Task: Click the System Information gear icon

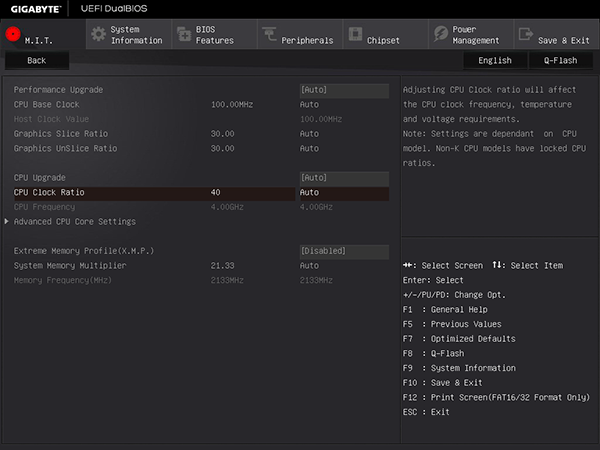Action: [98, 34]
